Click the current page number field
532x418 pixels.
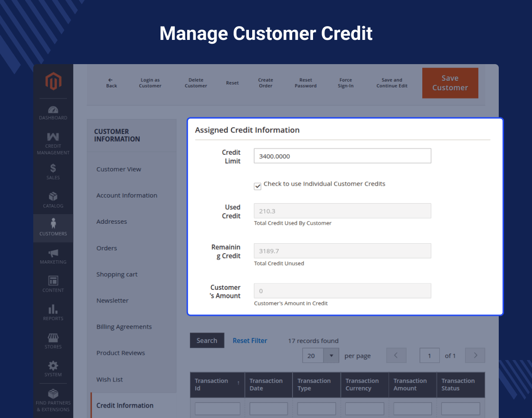click(x=429, y=356)
